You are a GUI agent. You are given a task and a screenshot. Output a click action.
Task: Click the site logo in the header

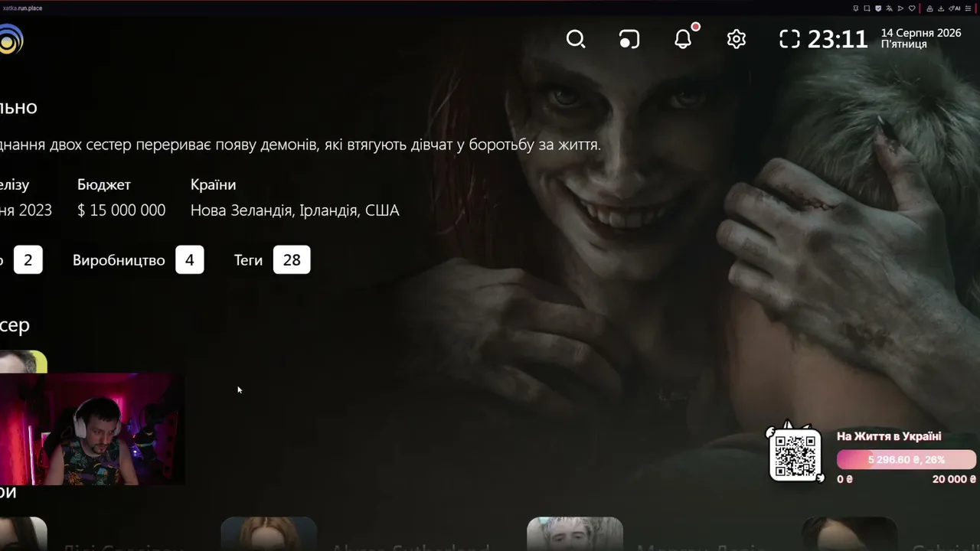click(11, 39)
